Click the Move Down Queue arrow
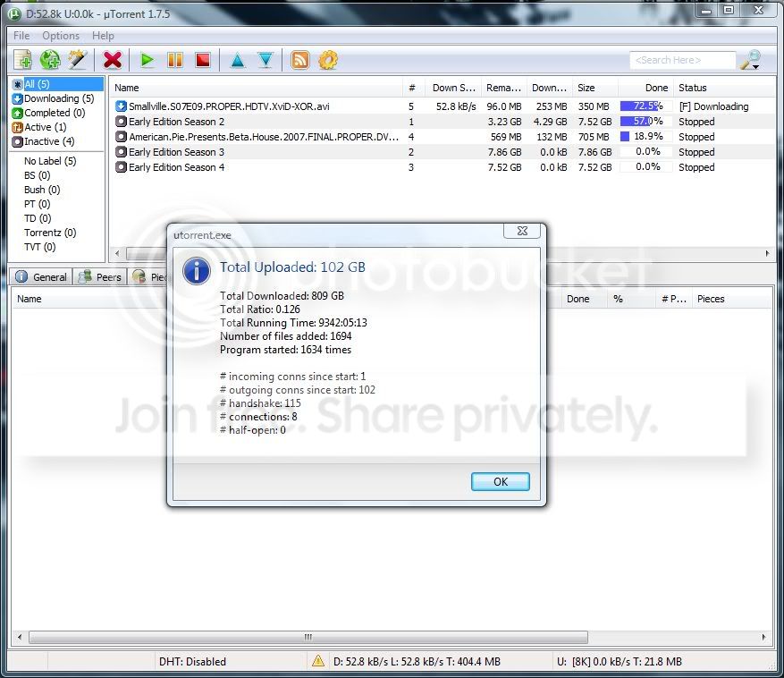Image resolution: width=784 pixels, height=678 pixels. [x=266, y=60]
